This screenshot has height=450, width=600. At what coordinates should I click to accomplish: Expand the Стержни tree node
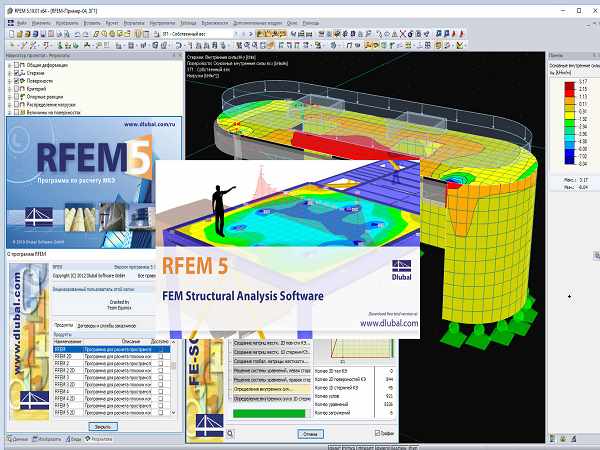click(10, 73)
